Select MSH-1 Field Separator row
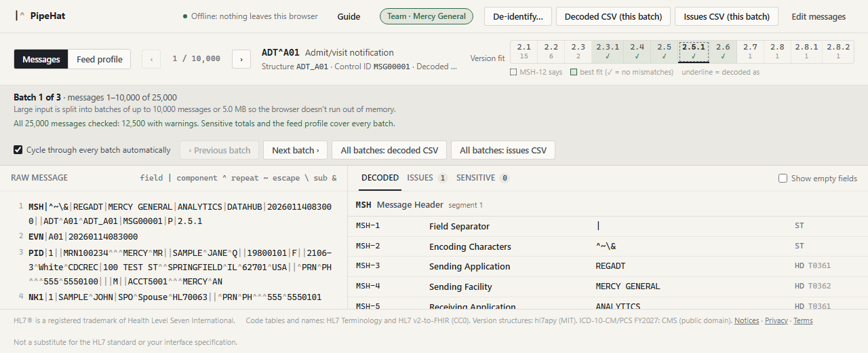 [x=607, y=226]
